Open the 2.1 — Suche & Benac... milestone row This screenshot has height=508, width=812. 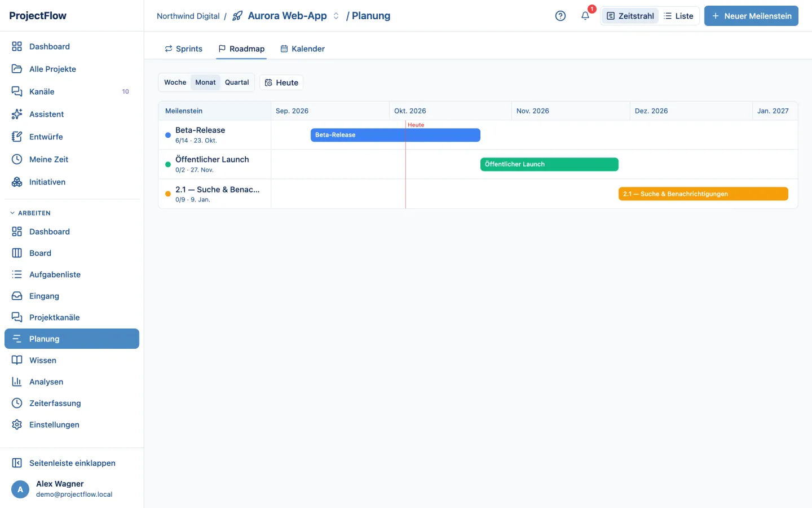tap(214, 194)
